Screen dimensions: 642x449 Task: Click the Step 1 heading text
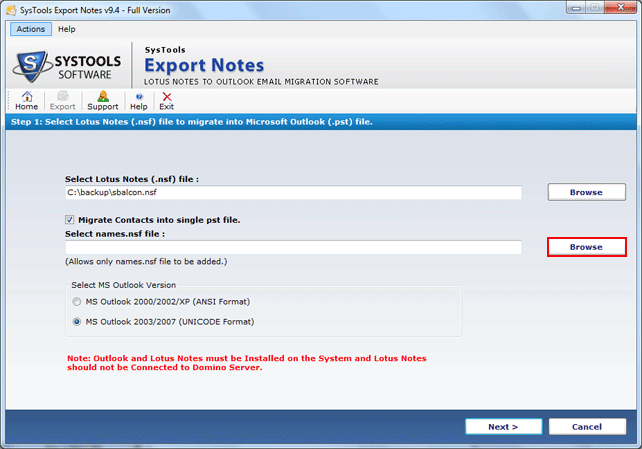[x=192, y=122]
